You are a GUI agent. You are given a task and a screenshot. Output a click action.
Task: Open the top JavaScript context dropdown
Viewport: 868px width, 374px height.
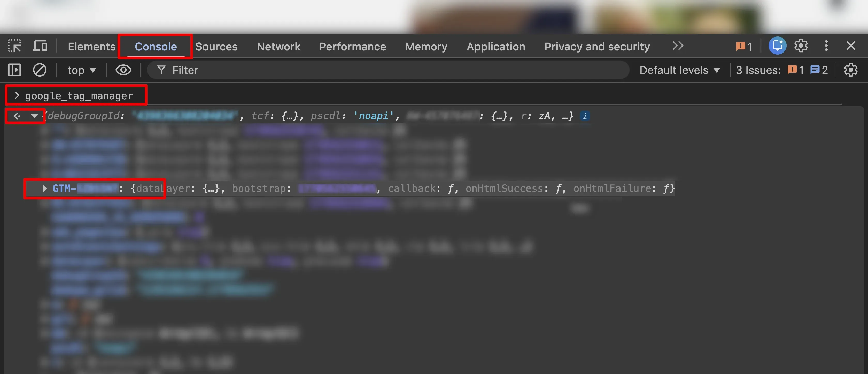click(82, 70)
